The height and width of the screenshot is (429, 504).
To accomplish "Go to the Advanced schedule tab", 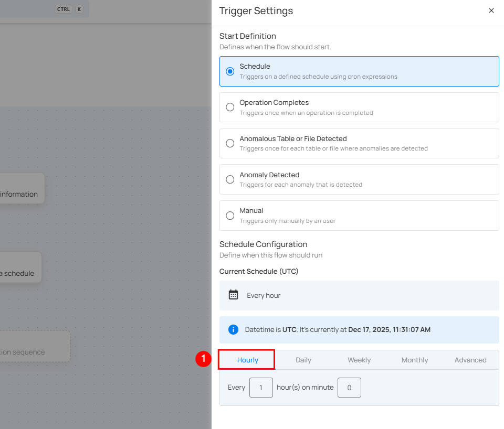I will tap(470, 360).
